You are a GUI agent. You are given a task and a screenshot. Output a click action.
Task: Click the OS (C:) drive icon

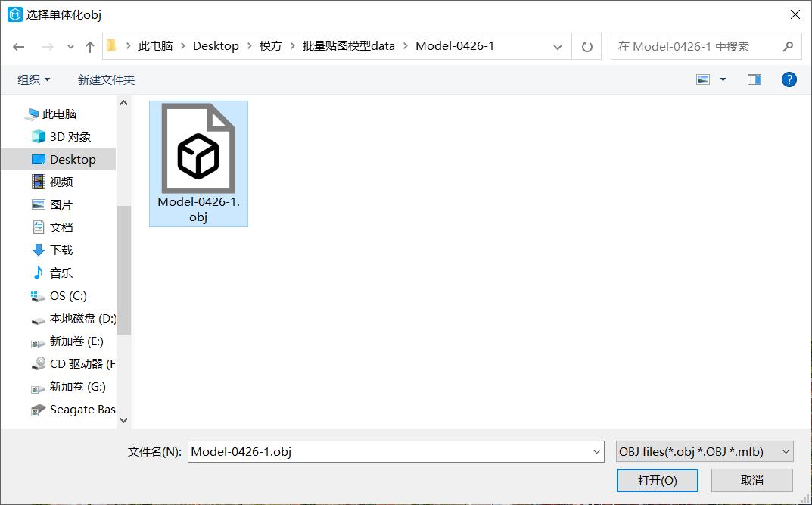click(x=39, y=296)
